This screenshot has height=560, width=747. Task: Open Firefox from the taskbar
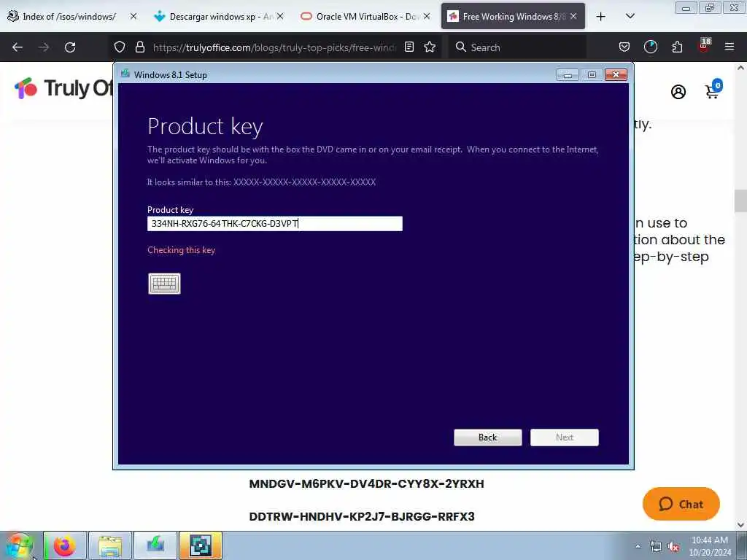tap(65, 545)
